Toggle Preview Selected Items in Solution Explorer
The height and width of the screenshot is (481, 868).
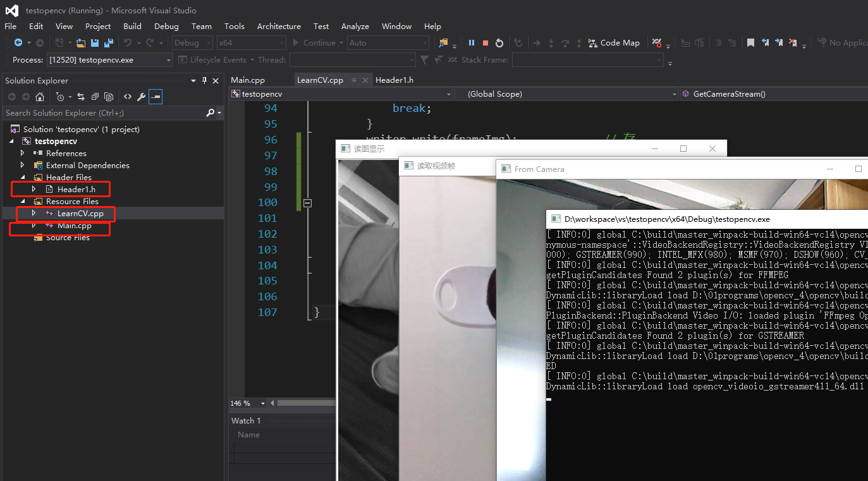click(x=156, y=97)
